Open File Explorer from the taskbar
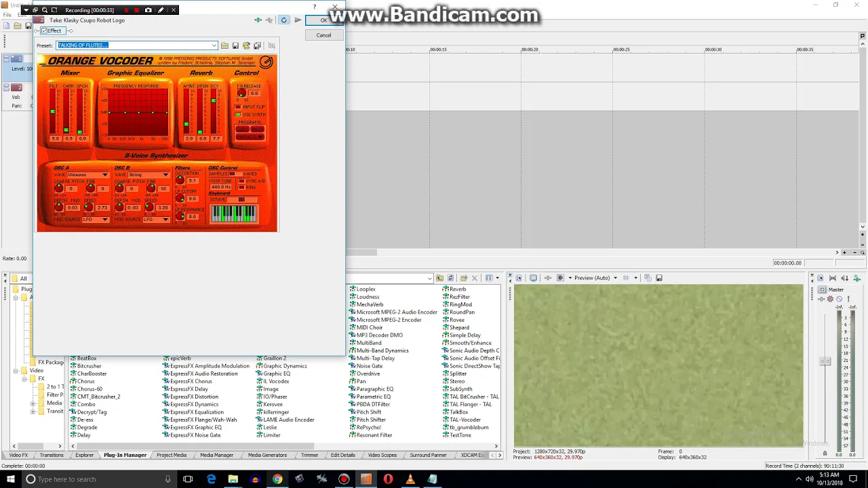Screen dimensions: 868x488 click(x=233, y=479)
